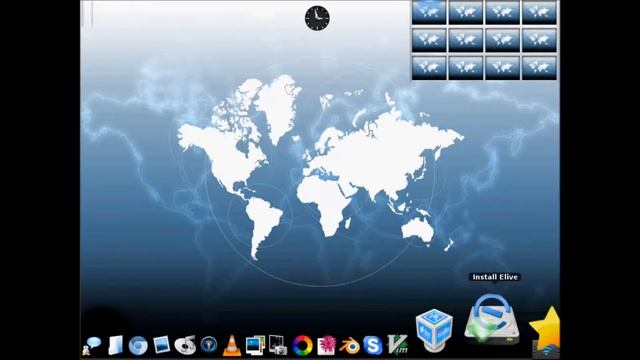
Task: Launch the music player CD-note icon
Action: [185, 345]
